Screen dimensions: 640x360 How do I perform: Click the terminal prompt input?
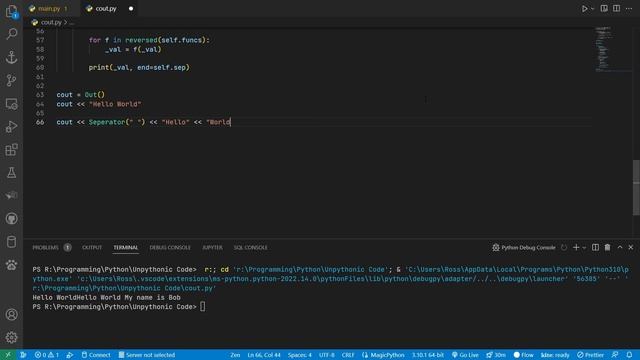202,307
